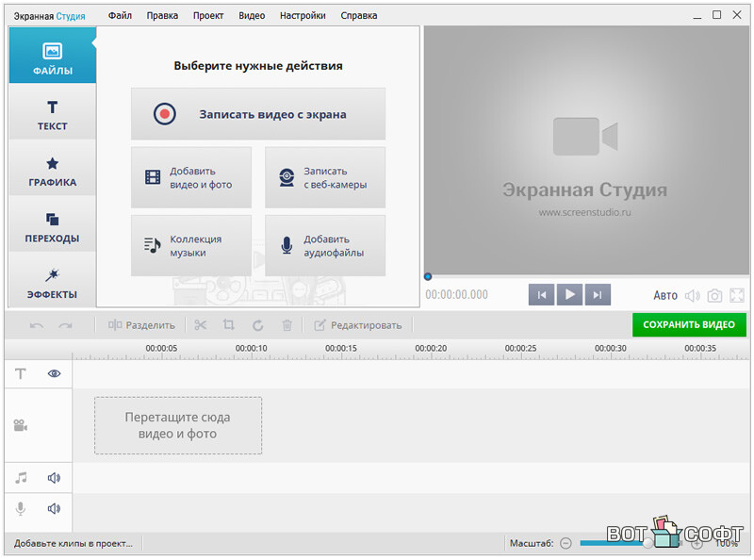Open the Авто preview size option
The width and height of the screenshot is (754, 560).
point(665,295)
